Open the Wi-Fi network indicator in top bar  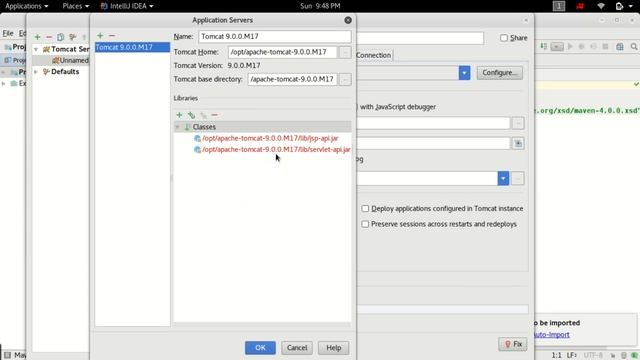601,6
